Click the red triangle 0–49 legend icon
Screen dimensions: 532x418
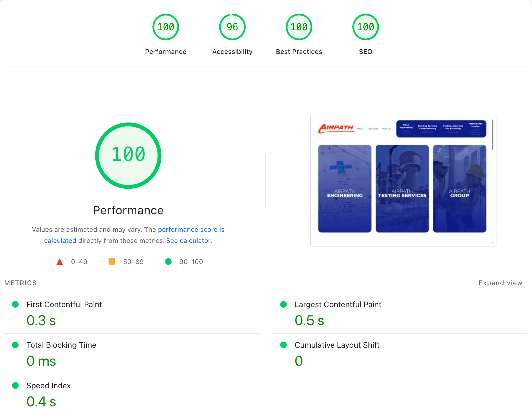pos(59,262)
